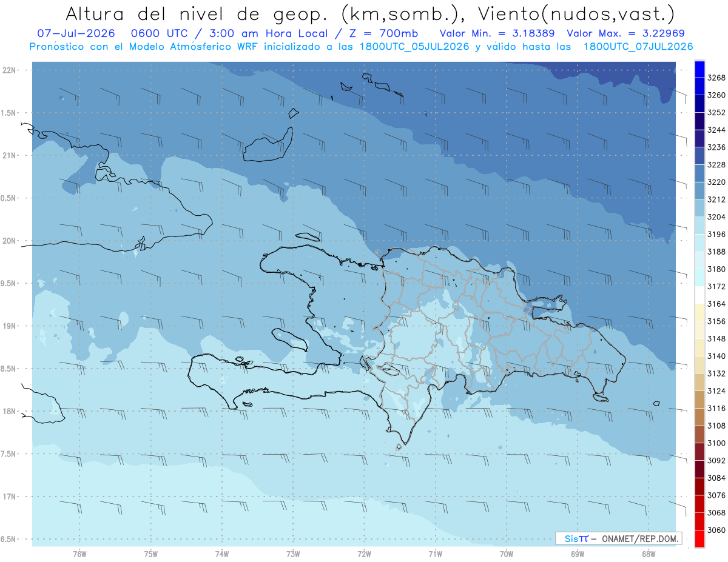728x562 pixels.
Task: Click the '73W' longitude label
Action: (x=293, y=554)
